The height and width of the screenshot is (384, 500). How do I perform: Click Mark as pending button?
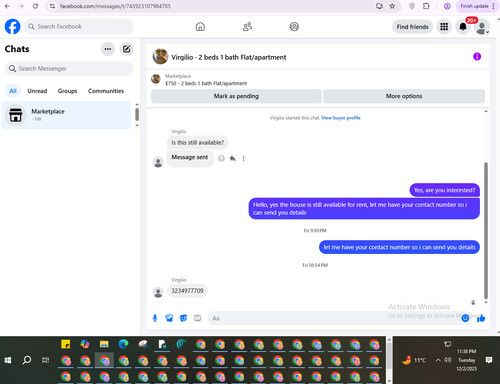(x=236, y=96)
